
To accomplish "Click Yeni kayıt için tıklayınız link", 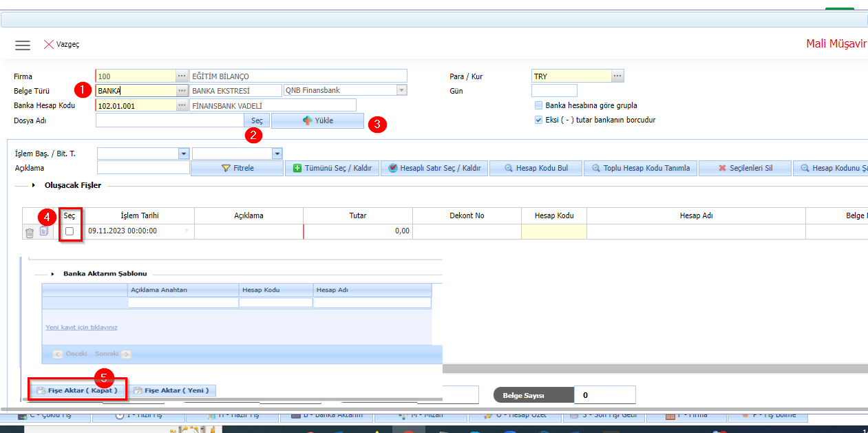I will click(81, 327).
